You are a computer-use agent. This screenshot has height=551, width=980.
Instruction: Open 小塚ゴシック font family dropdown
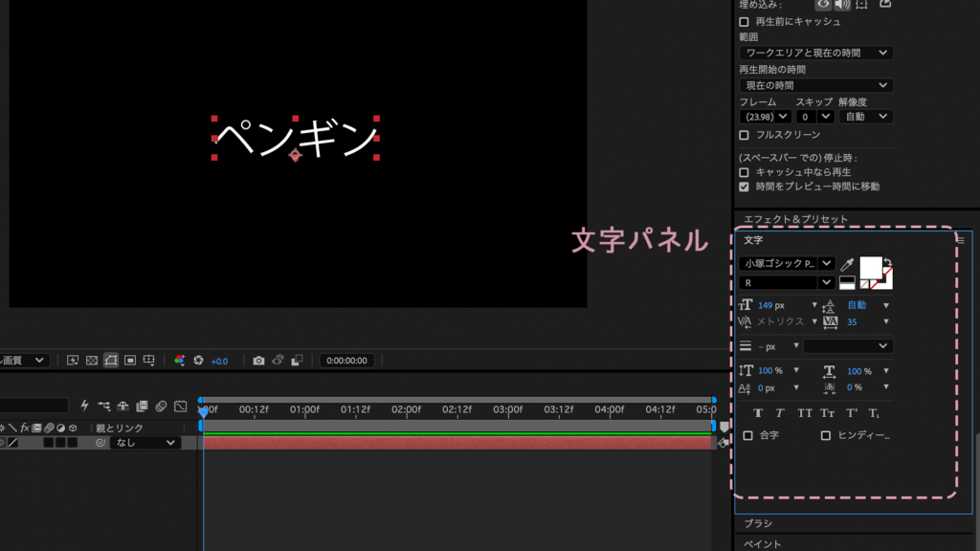coord(787,264)
